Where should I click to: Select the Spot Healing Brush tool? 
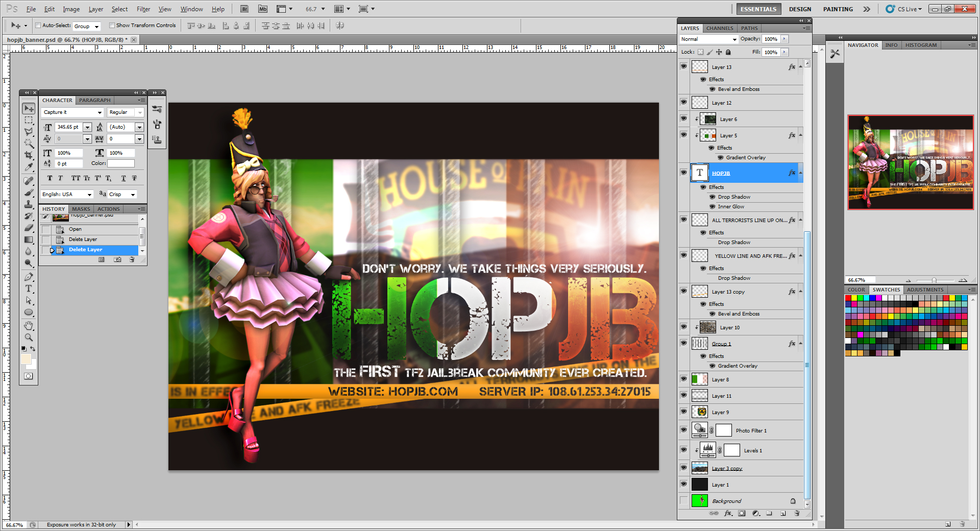pyautogui.click(x=29, y=181)
